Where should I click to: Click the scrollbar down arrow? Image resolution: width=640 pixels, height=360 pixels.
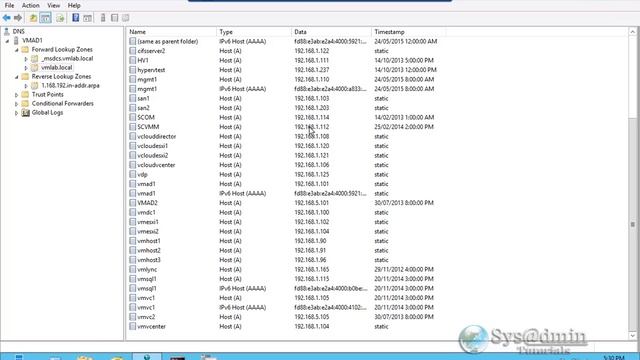tap(632, 336)
